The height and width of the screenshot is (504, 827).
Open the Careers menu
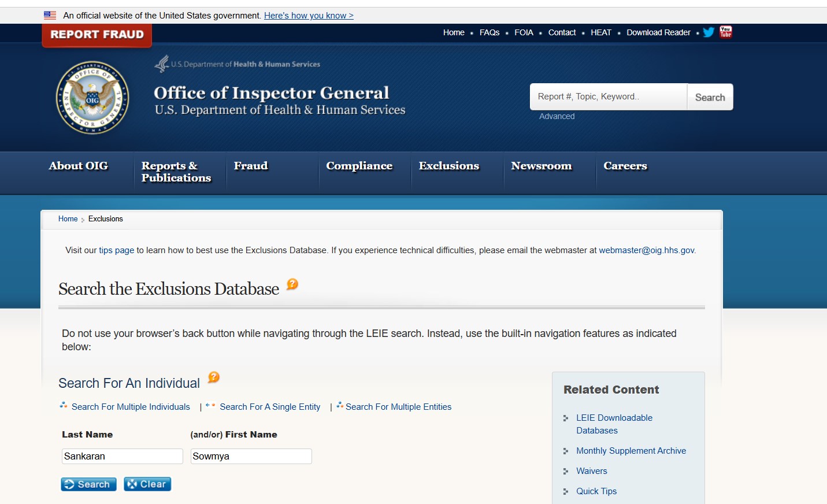coord(625,166)
